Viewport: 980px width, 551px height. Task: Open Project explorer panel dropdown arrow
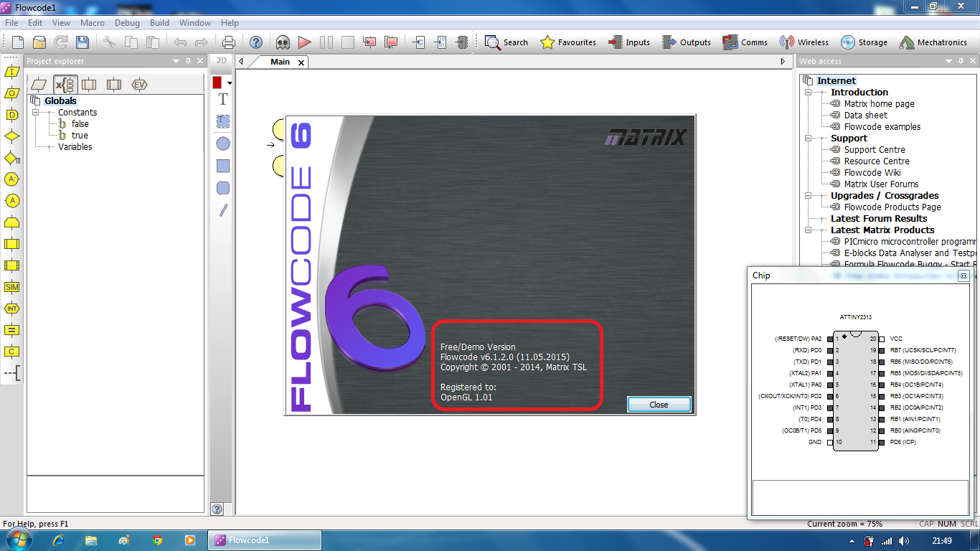[x=176, y=61]
